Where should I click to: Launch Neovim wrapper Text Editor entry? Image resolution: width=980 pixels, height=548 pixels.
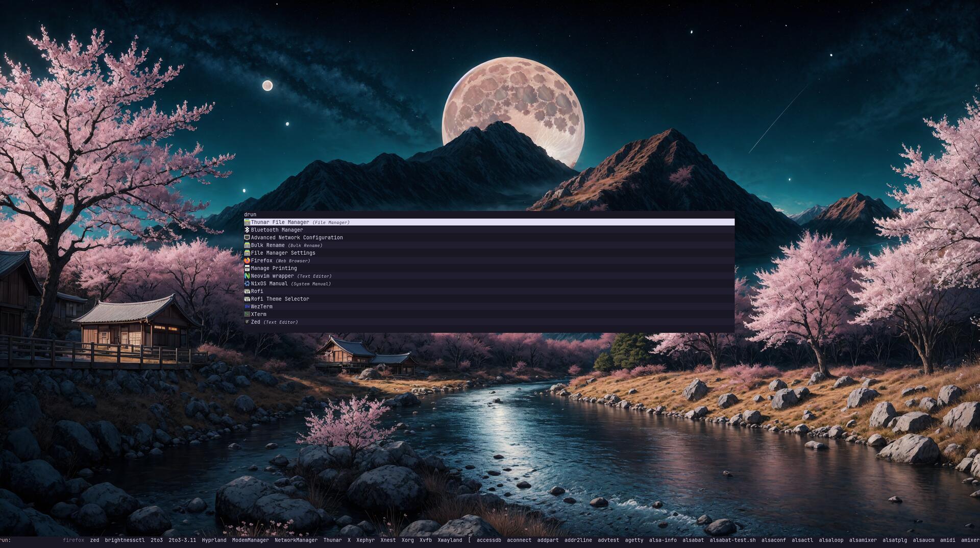tap(489, 276)
